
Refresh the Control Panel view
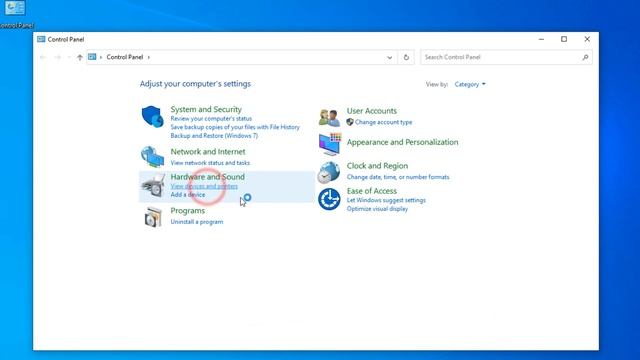tap(406, 57)
